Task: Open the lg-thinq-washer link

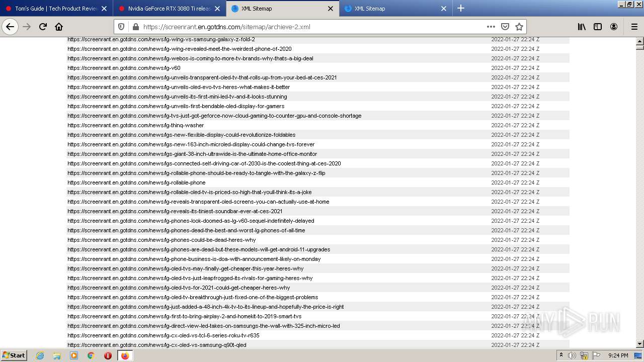Action: point(136,125)
